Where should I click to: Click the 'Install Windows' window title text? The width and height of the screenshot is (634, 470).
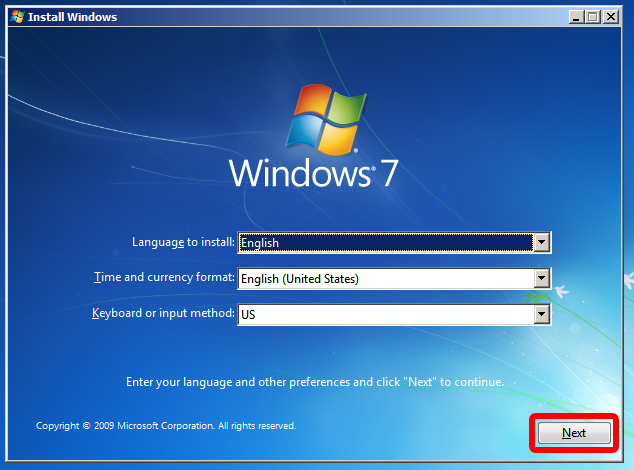point(72,17)
